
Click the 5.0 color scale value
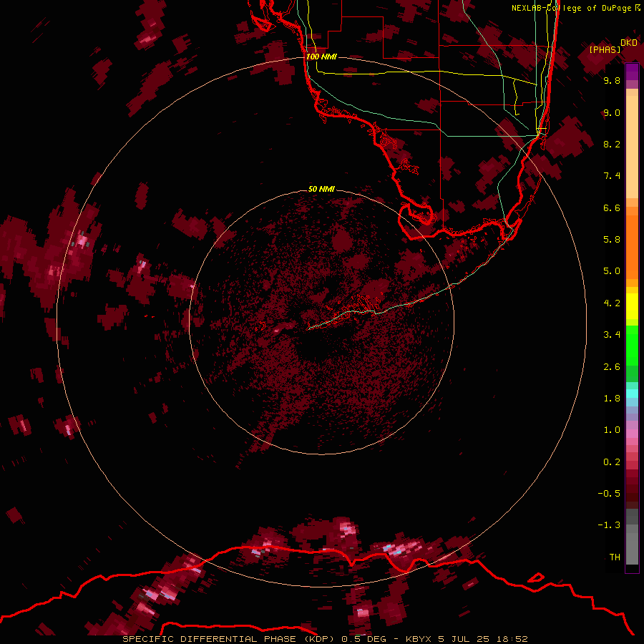612,271
